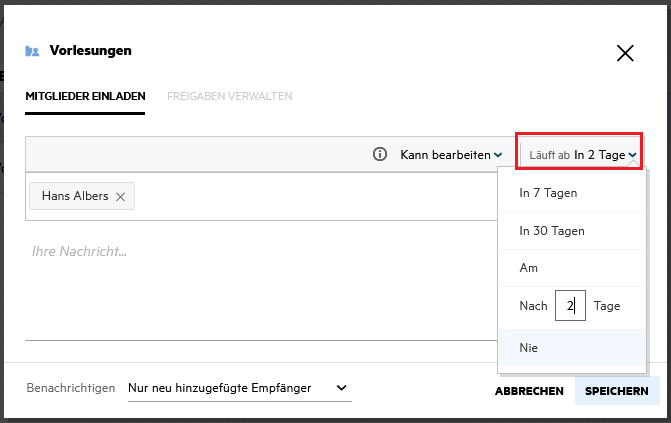This screenshot has width=671, height=423.
Task: Pick In 30 Tagen from expiry list
Action: [552, 231]
